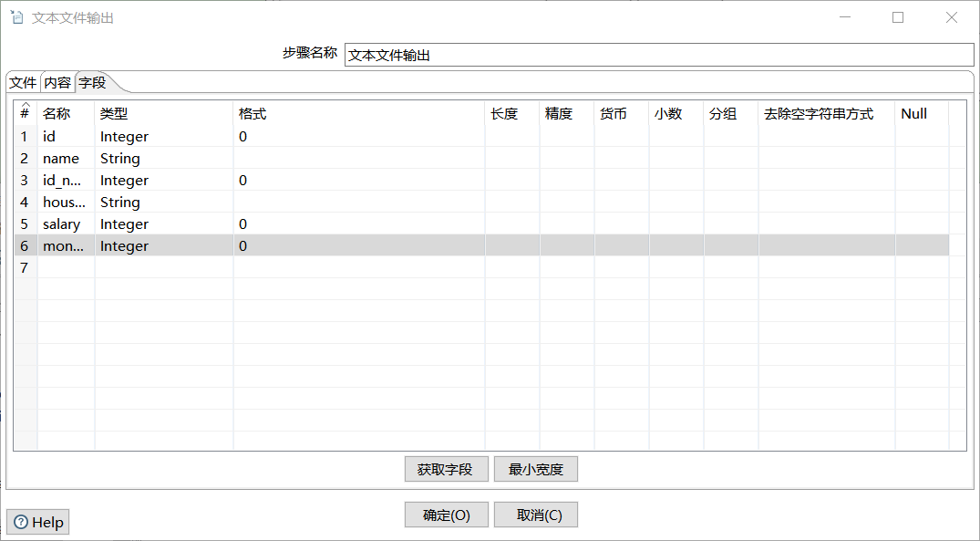Select row number 4
Screen dimensions: 980x541
pos(25,202)
